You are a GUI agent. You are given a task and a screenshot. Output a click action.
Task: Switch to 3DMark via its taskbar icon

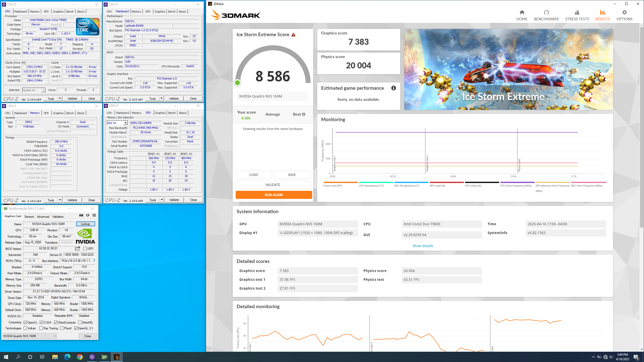point(117,357)
